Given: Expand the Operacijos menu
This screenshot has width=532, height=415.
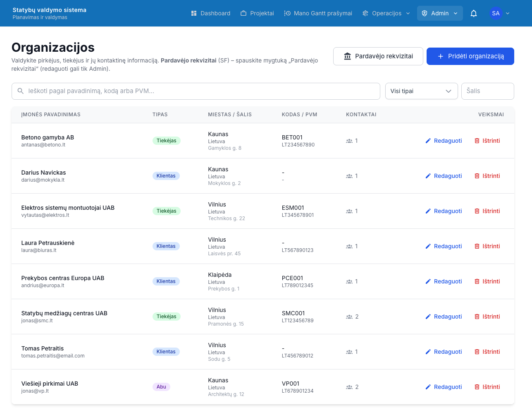Looking at the screenshot, I should pyautogui.click(x=386, y=13).
